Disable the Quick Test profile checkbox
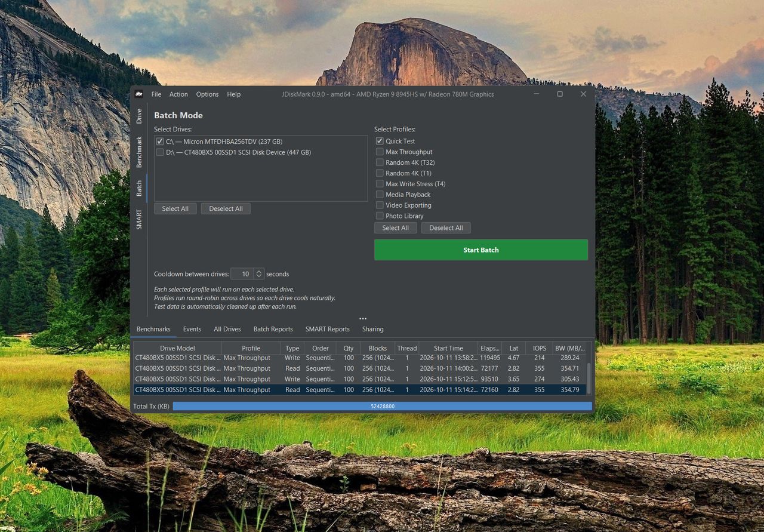764x532 pixels. (380, 141)
